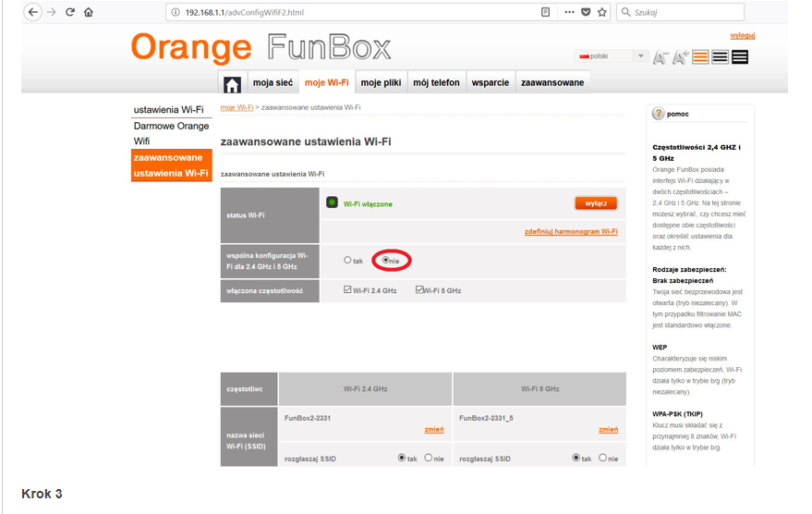Click the browser back arrow
The image size is (812, 514).
point(33,12)
